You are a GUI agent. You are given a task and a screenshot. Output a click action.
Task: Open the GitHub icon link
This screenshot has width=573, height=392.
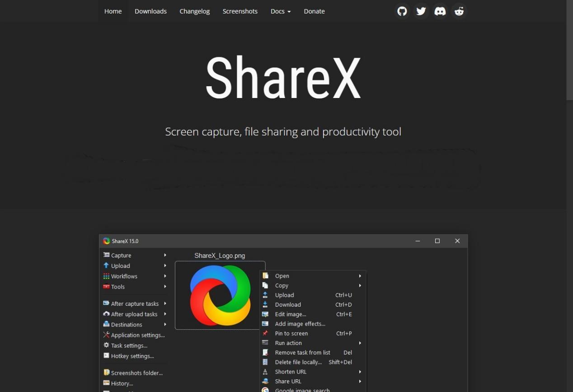coord(402,11)
